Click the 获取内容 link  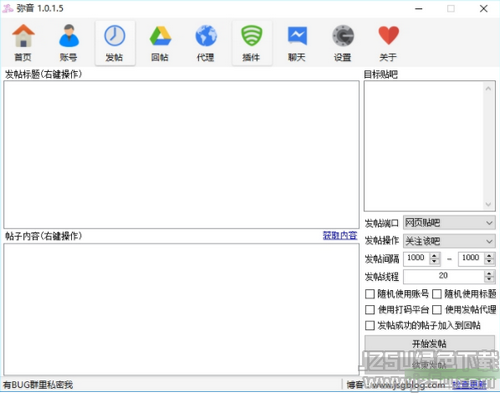click(340, 236)
